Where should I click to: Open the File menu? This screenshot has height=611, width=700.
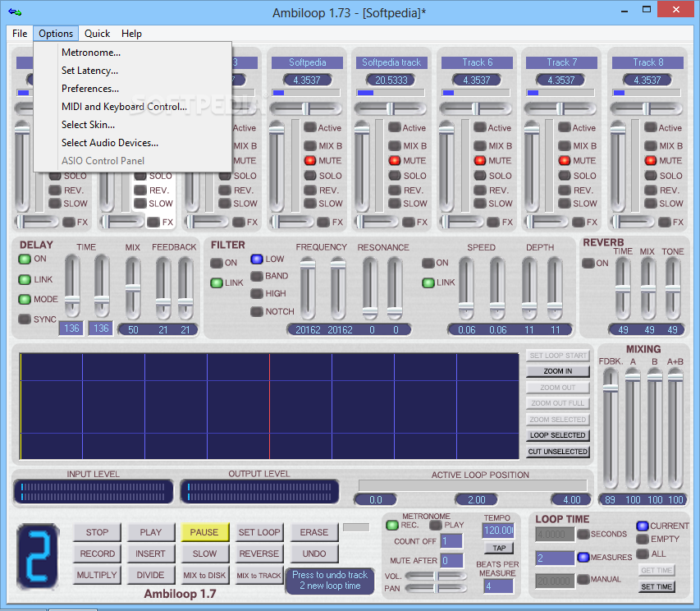pyautogui.click(x=20, y=34)
